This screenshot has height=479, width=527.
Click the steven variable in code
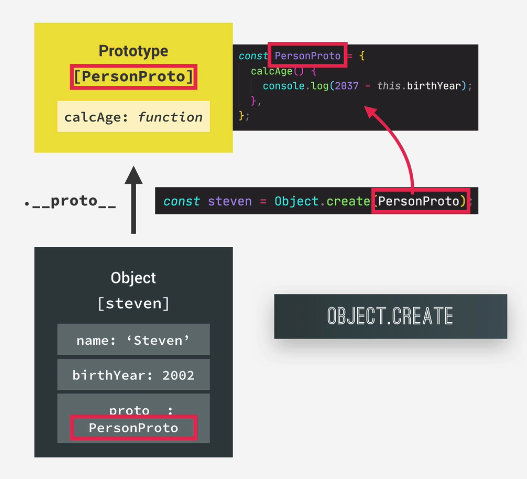230,201
